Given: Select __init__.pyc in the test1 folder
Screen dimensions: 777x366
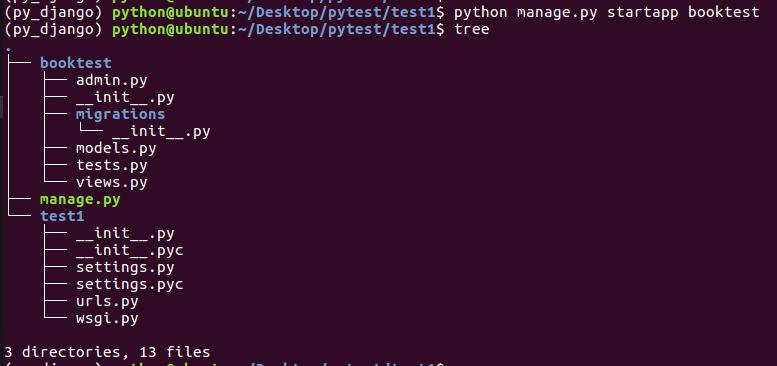Looking at the screenshot, I should (129, 251).
